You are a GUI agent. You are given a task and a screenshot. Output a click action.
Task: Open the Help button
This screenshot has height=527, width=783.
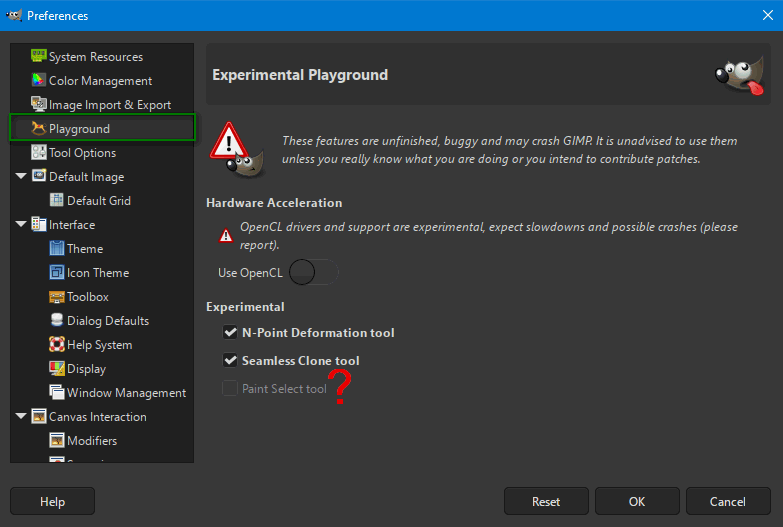(52, 501)
